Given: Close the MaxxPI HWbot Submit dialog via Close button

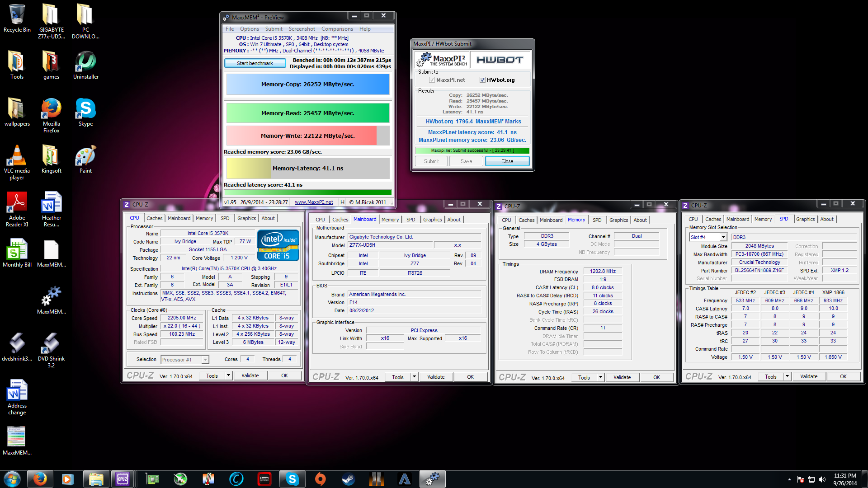Looking at the screenshot, I should [507, 161].
